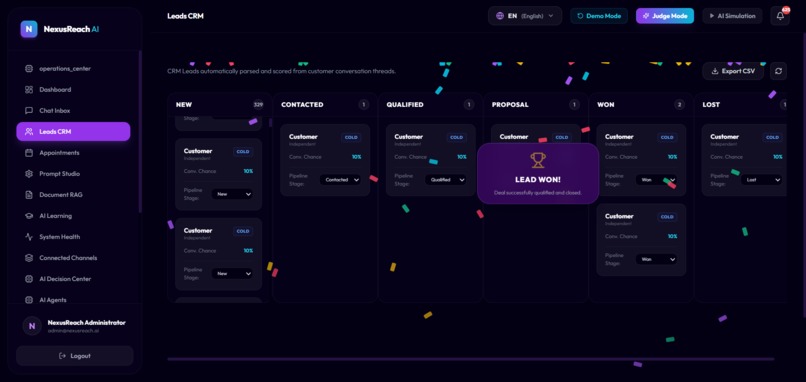Screen dimensions: 806x382
Task: Open the notifications bell
Action: click(780, 16)
